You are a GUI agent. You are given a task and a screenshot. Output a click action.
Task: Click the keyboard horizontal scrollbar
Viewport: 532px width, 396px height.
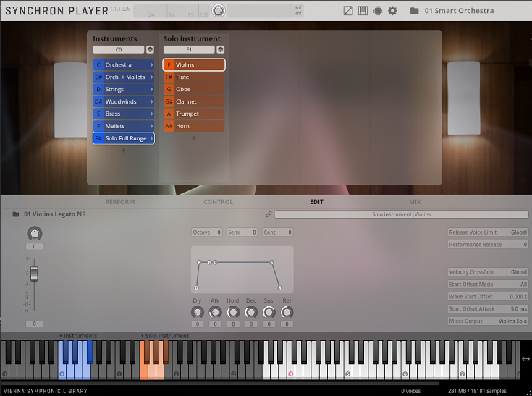tap(220, 383)
